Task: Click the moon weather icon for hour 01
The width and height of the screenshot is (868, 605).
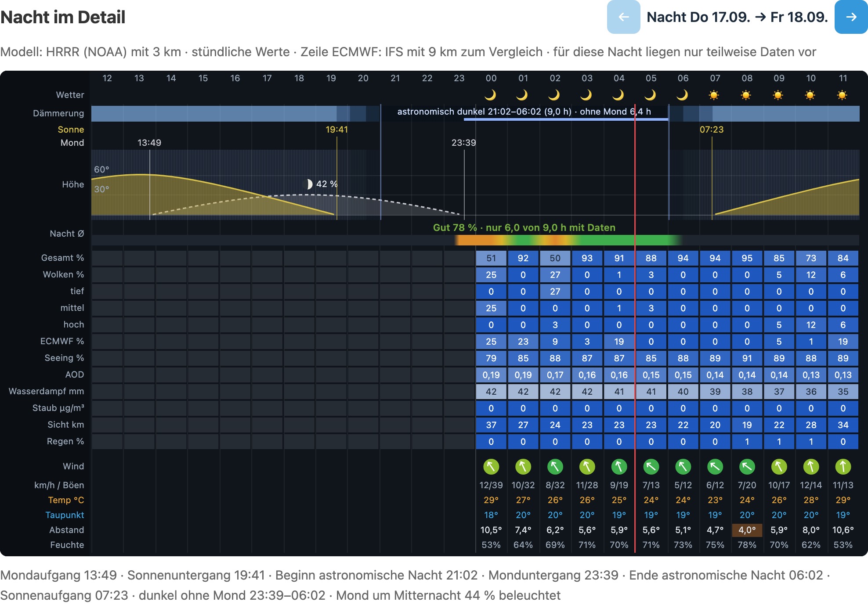Action: click(x=523, y=95)
